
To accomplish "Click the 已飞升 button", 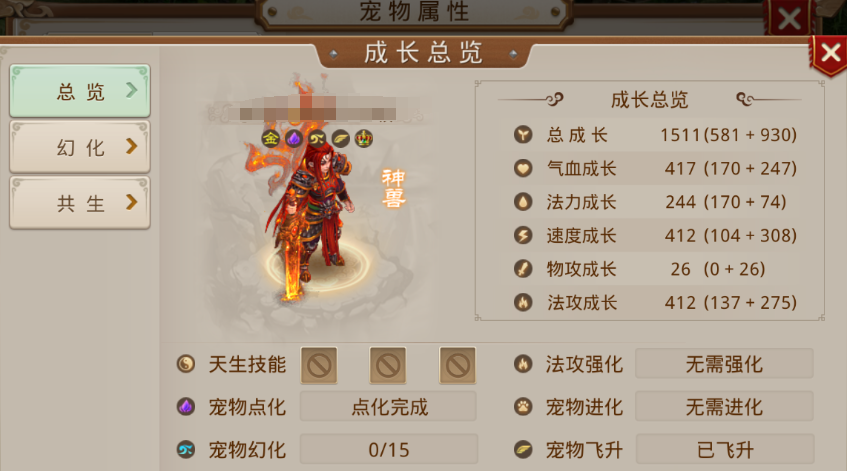I will pos(725,449).
